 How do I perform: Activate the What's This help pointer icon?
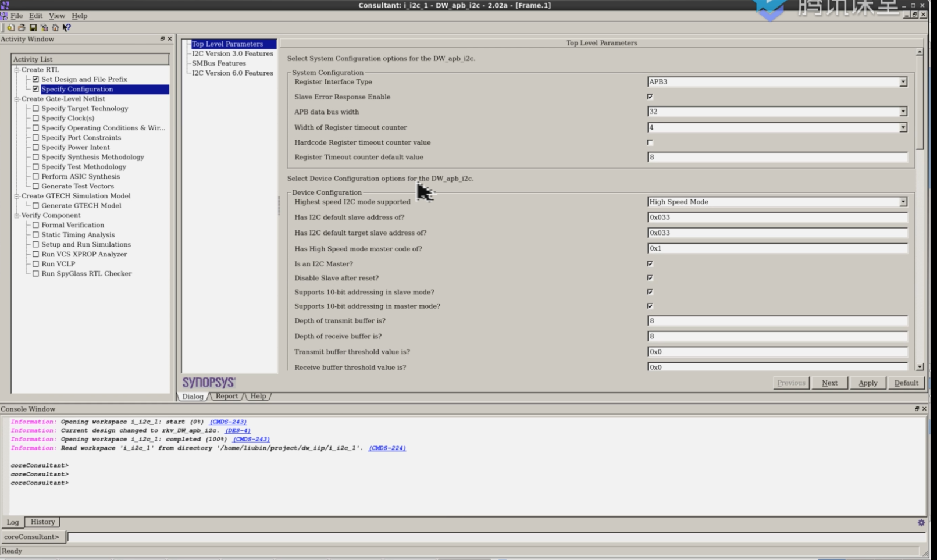[x=67, y=27]
